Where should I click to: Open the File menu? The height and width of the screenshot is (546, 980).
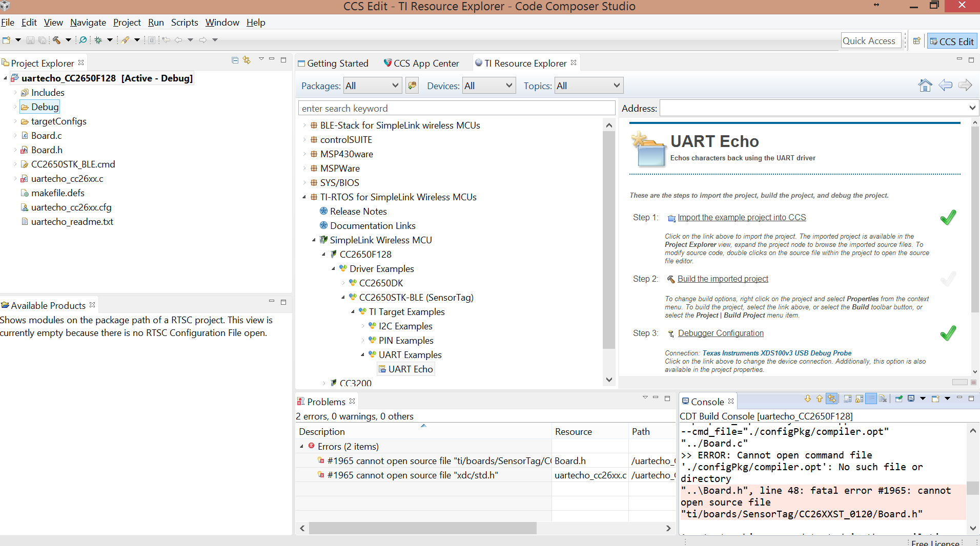(x=7, y=23)
